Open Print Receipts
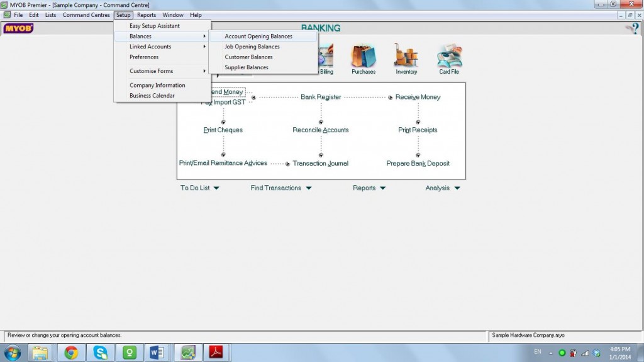644x362 pixels. [x=418, y=130]
